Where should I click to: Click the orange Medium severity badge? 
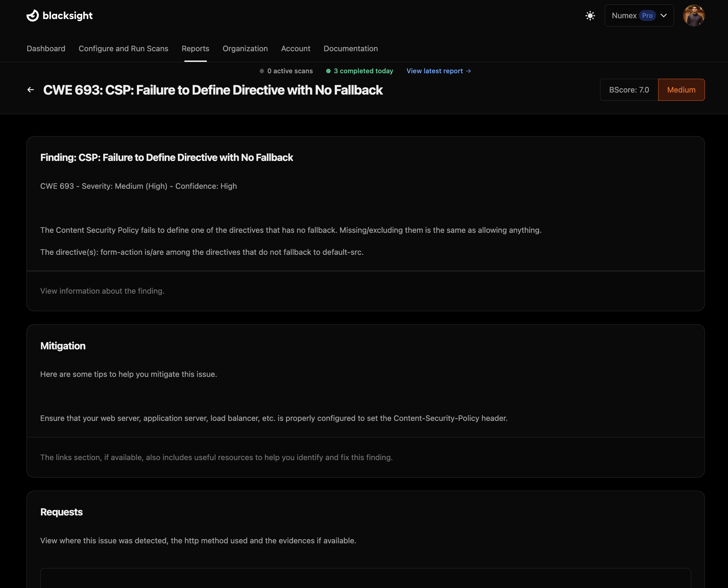(681, 90)
